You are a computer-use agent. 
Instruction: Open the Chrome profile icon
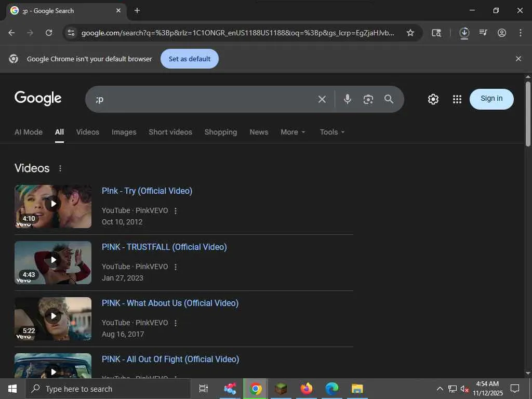tap(502, 33)
